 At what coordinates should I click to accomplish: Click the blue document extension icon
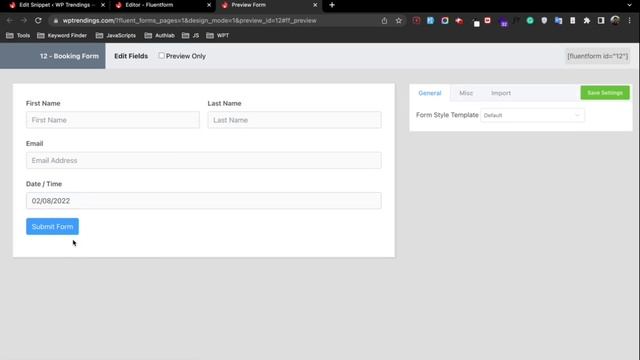[430, 20]
